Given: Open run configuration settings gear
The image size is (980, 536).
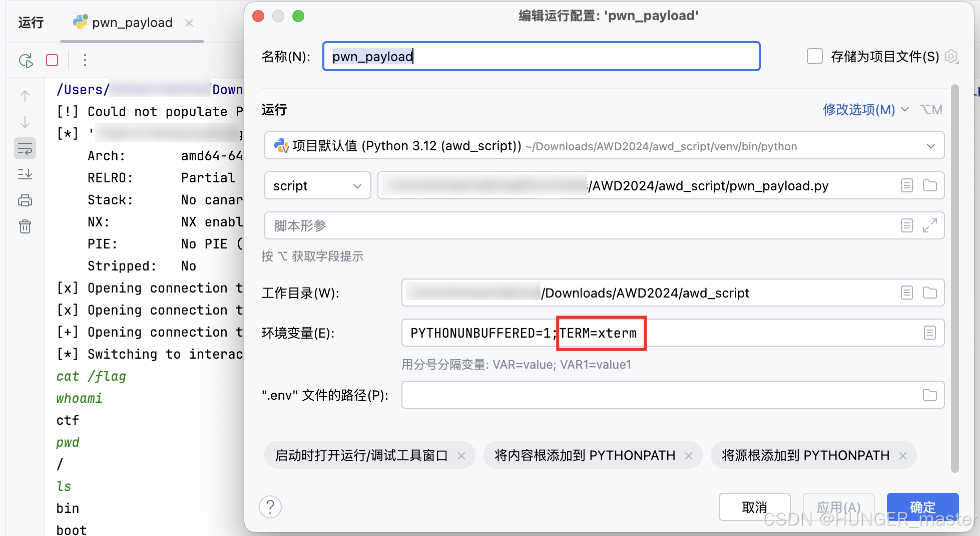Looking at the screenshot, I should [x=951, y=57].
